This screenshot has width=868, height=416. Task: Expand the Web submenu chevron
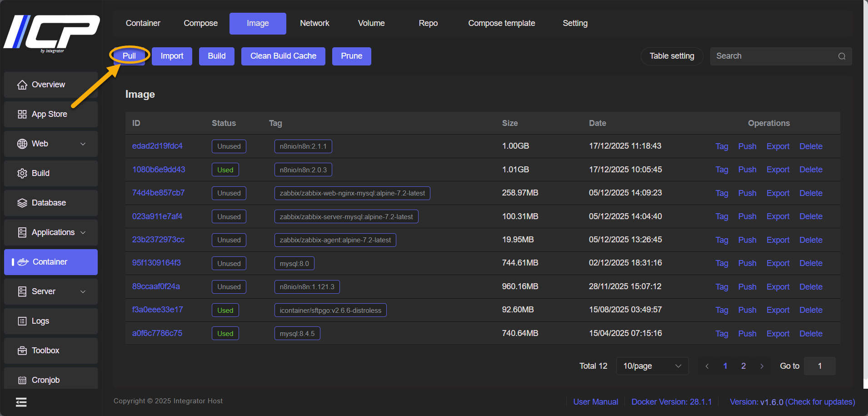[83, 144]
